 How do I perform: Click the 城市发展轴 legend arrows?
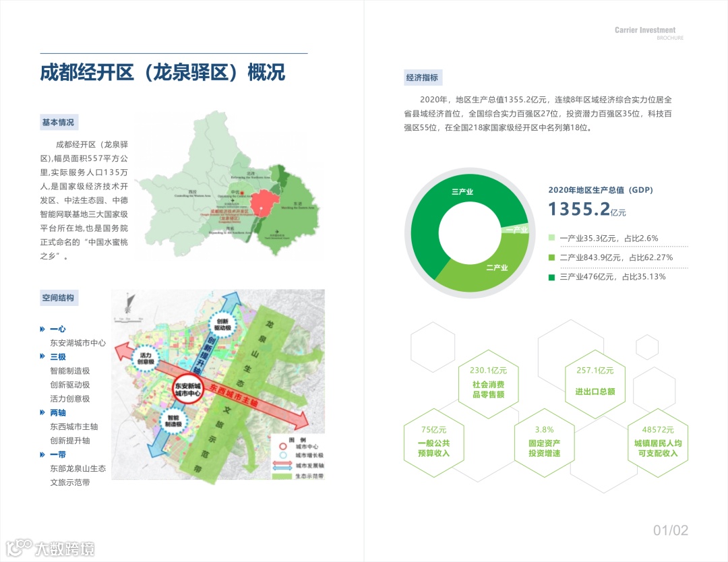pyautogui.click(x=282, y=465)
